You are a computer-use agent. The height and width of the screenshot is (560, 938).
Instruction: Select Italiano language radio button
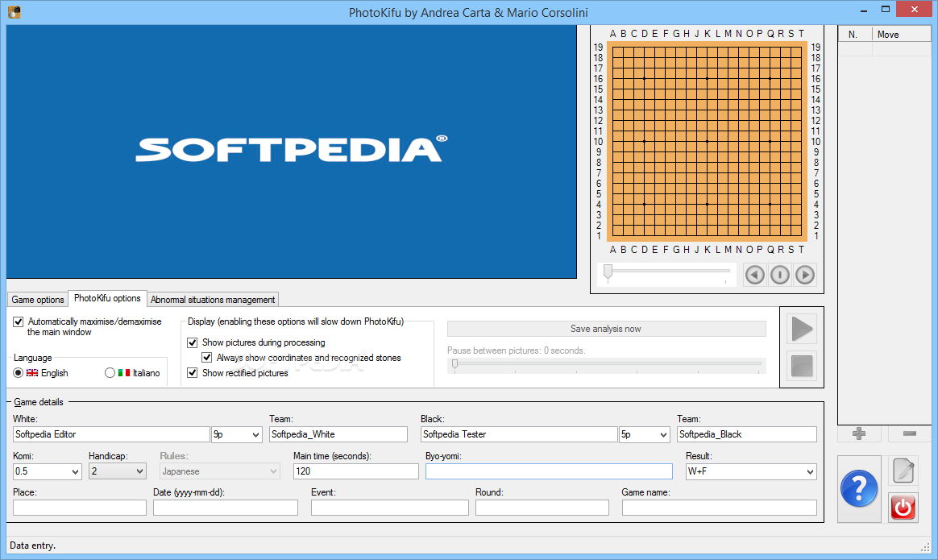click(x=110, y=373)
